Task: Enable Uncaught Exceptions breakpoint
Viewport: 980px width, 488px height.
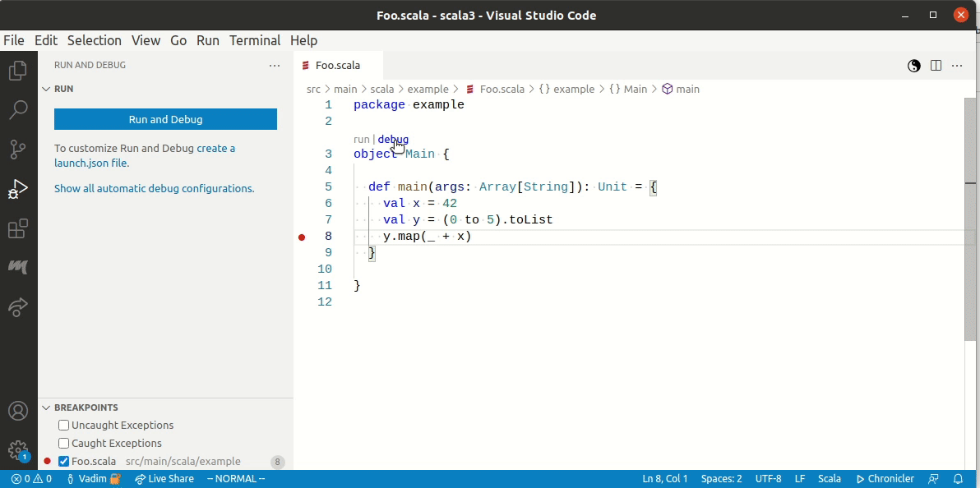Action: [x=63, y=426]
